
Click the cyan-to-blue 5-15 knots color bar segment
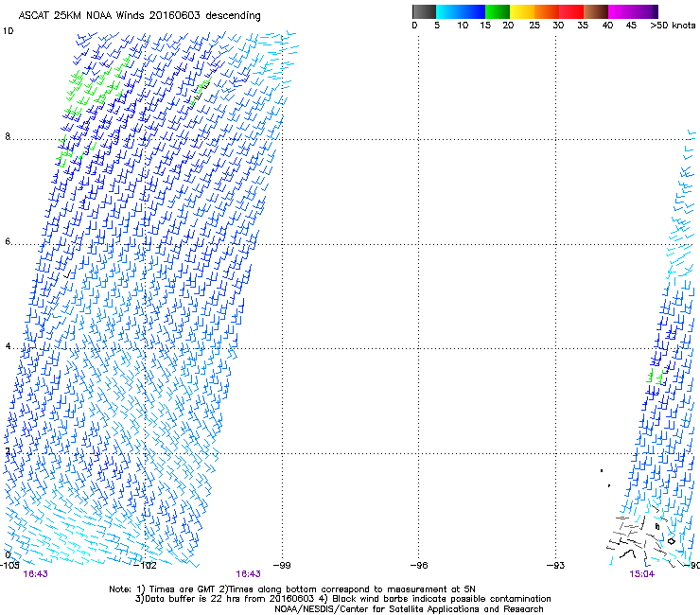click(x=461, y=11)
